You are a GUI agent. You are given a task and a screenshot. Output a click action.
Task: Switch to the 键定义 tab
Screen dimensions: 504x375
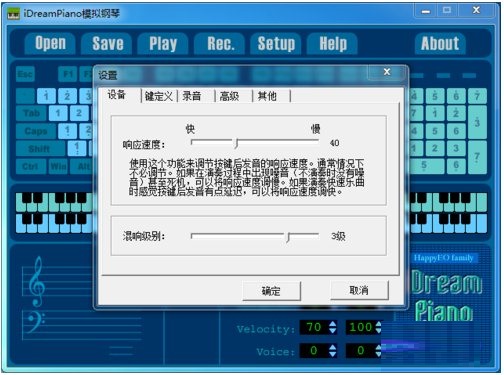point(159,96)
